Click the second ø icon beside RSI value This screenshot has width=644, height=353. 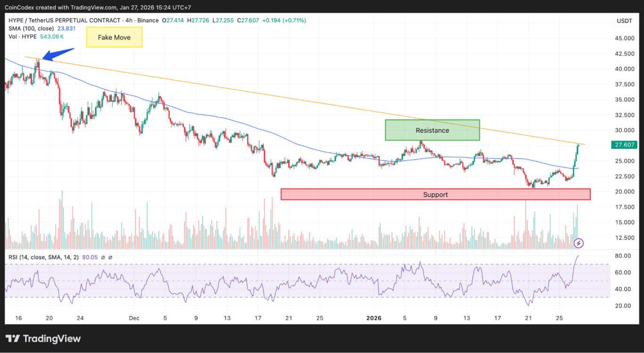pyautogui.click(x=111, y=257)
